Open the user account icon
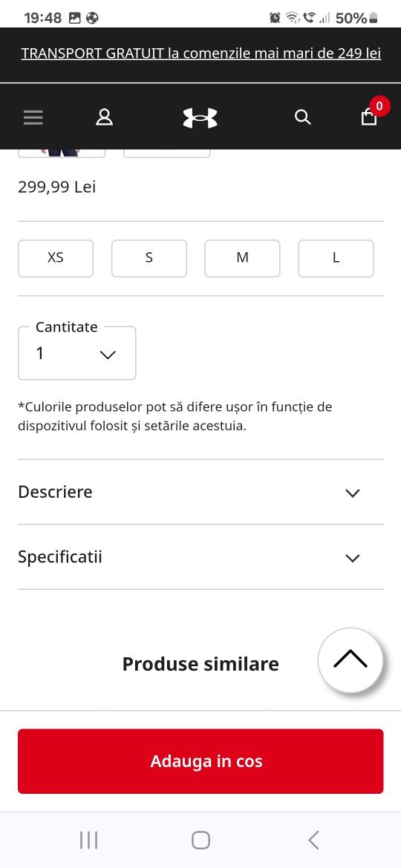Viewport: 401px width, 868px height. point(104,117)
